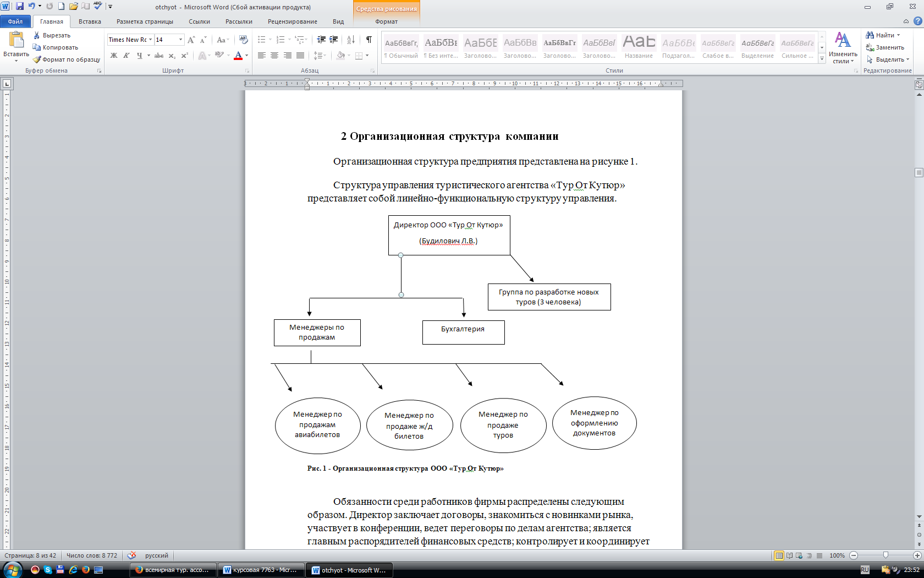Toggle Strikethrough formatting

pyautogui.click(x=159, y=56)
